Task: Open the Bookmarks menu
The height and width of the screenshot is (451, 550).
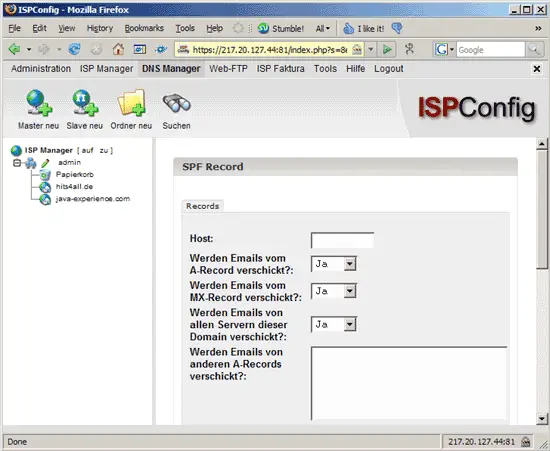Action: [144, 28]
